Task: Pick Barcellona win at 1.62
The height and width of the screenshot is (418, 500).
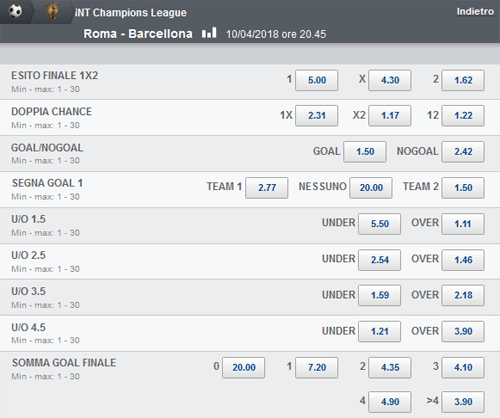Action: (x=463, y=80)
